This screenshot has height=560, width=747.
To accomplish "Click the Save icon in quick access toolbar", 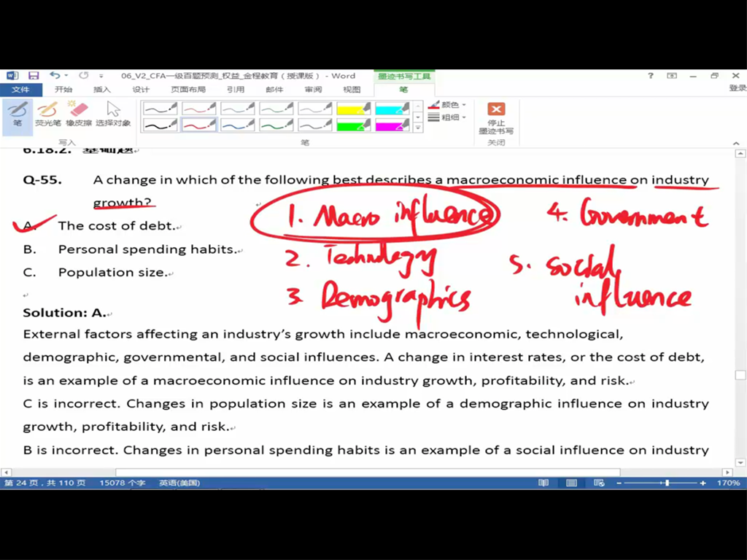I will click(x=34, y=76).
